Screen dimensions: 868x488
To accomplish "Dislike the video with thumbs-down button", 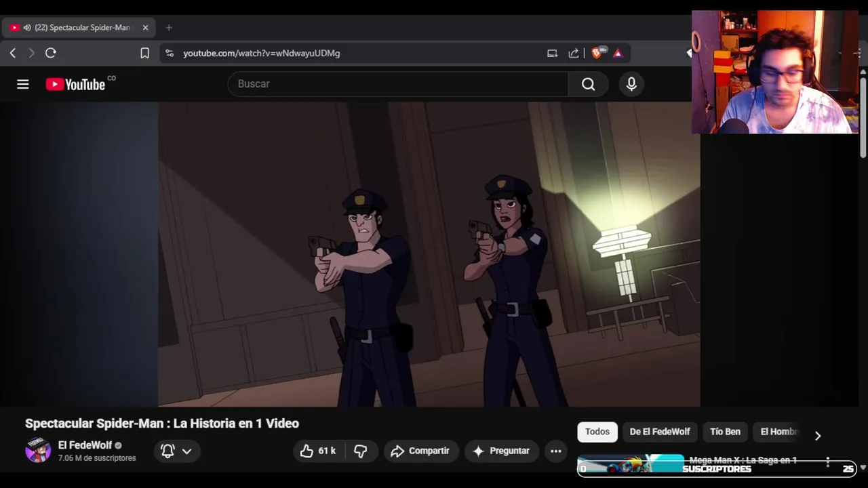I will pos(361,451).
